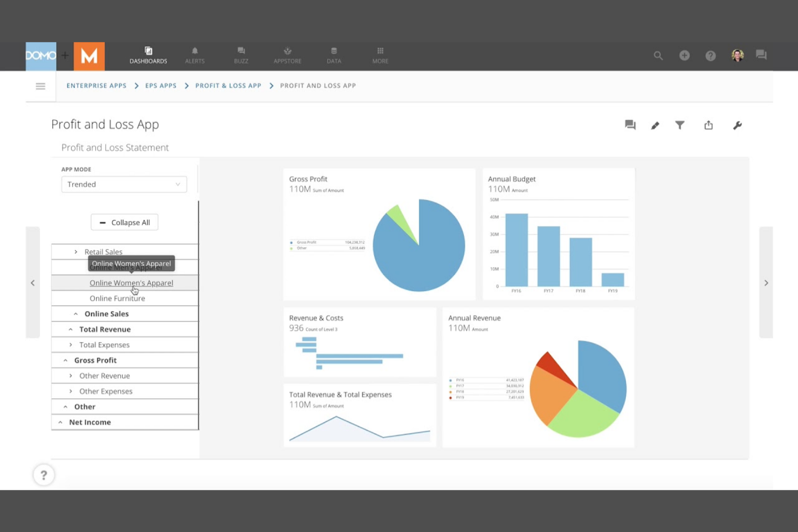Open the APP MODE Trended dropdown
The image size is (798, 532).
(x=124, y=184)
